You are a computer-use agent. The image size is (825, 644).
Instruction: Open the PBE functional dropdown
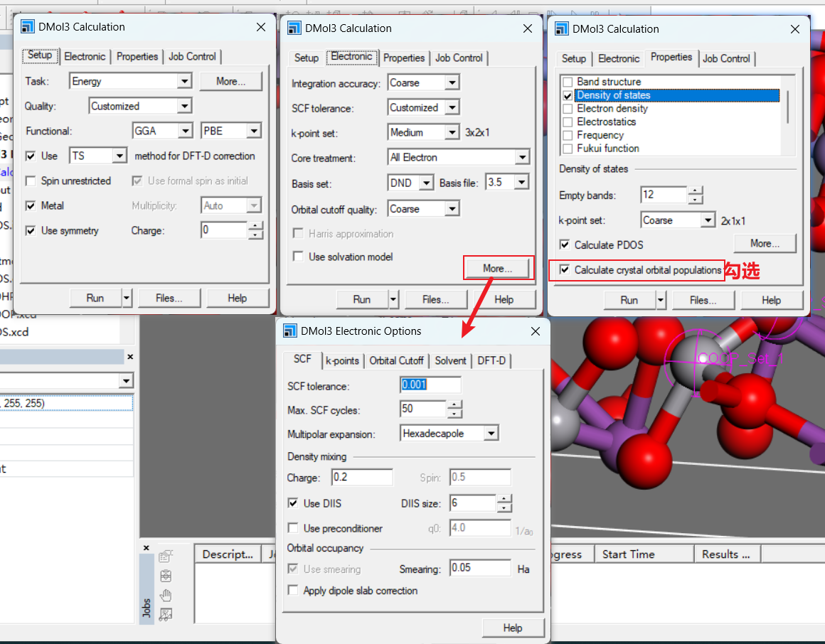[254, 130]
